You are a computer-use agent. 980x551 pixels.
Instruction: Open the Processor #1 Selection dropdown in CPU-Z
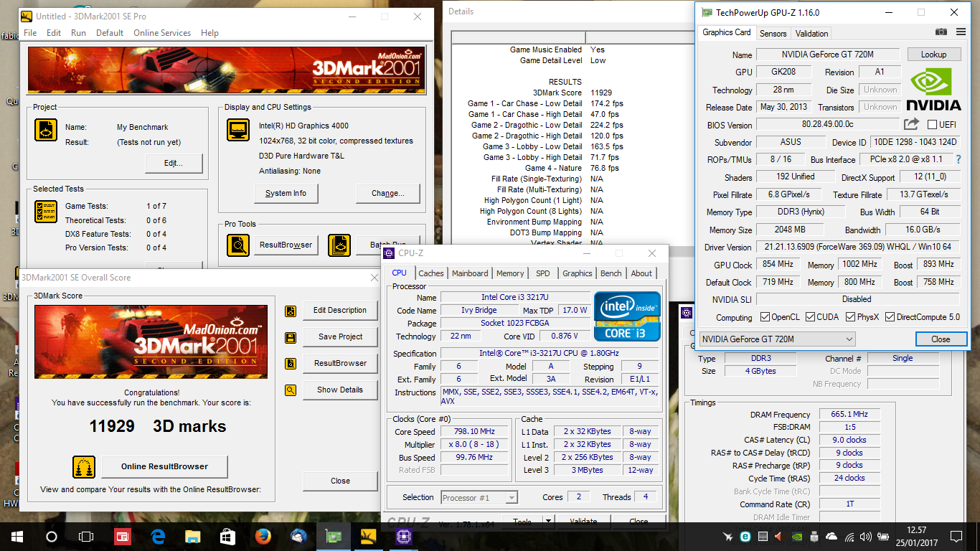pyautogui.click(x=479, y=497)
